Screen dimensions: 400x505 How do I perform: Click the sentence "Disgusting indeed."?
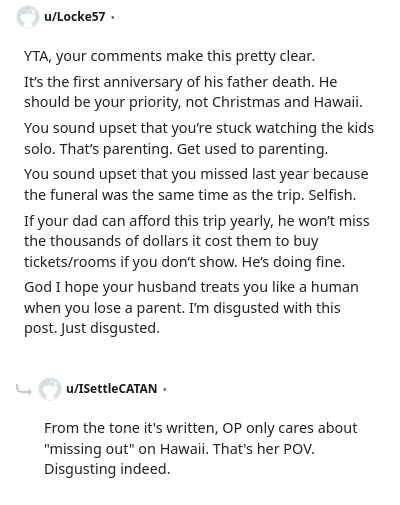click(x=107, y=469)
